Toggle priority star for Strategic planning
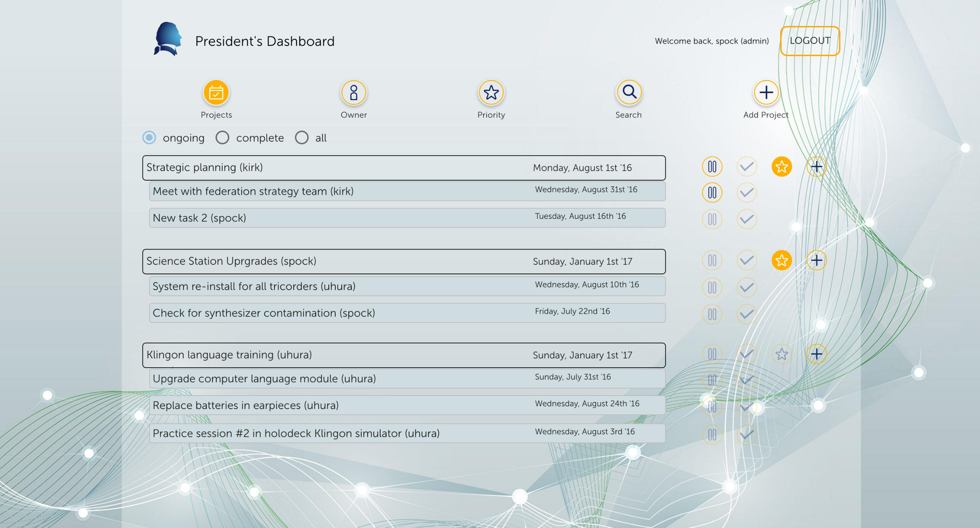 781,167
